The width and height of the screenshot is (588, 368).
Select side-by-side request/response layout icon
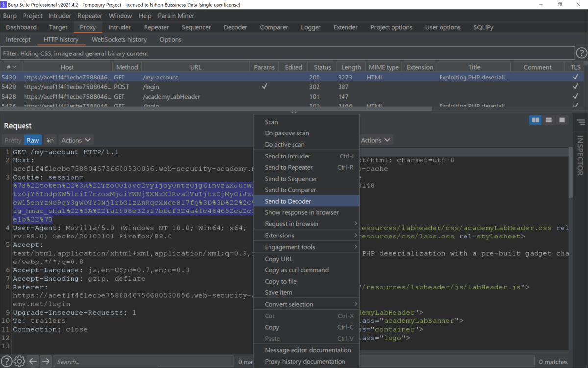[536, 120]
